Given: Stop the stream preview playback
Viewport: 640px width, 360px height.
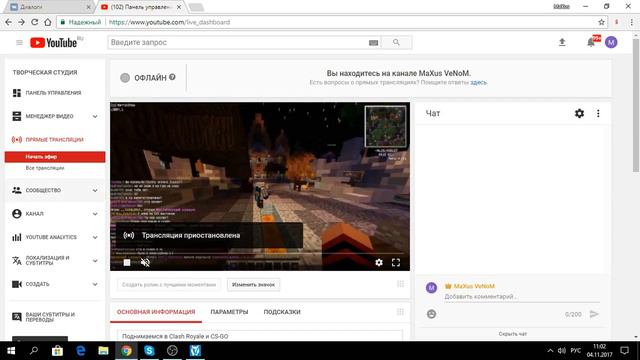Looking at the screenshot, I should point(127,262).
